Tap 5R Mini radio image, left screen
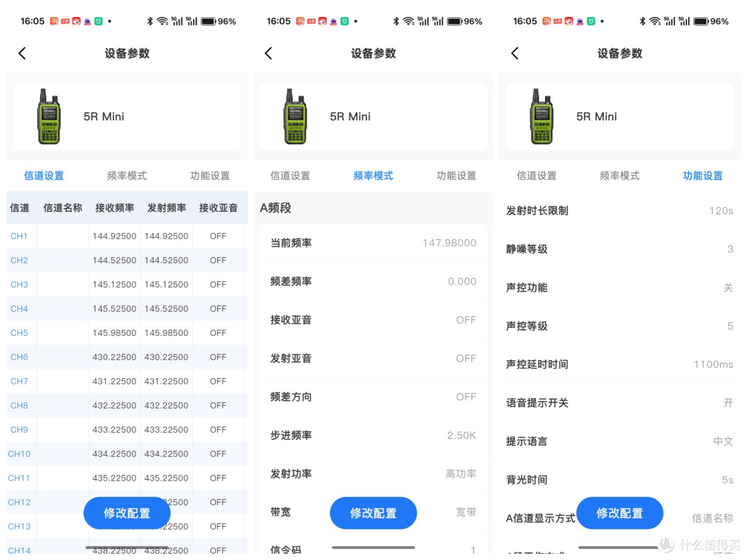Image resolution: width=747 pixels, height=560 pixels. [48, 116]
